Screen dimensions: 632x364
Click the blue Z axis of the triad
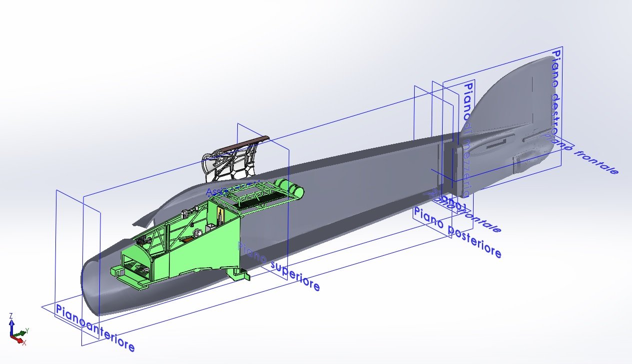coord(11,325)
